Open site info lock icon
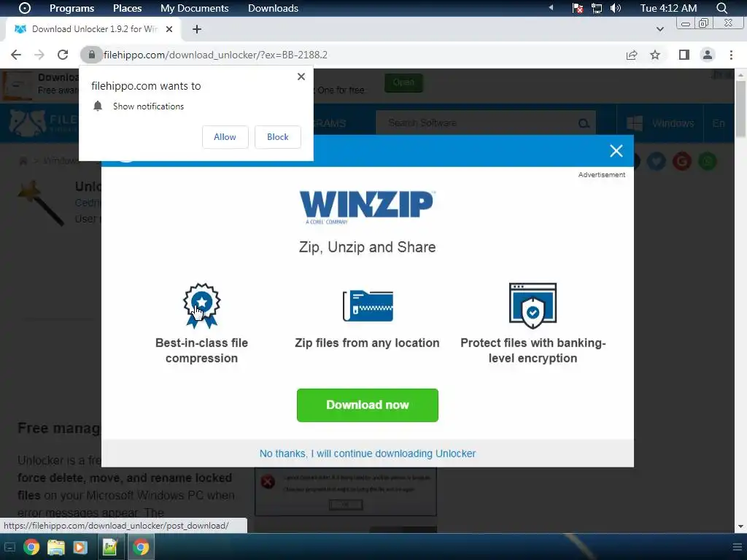Image resolution: width=747 pixels, height=560 pixels. click(x=91, y=55)
